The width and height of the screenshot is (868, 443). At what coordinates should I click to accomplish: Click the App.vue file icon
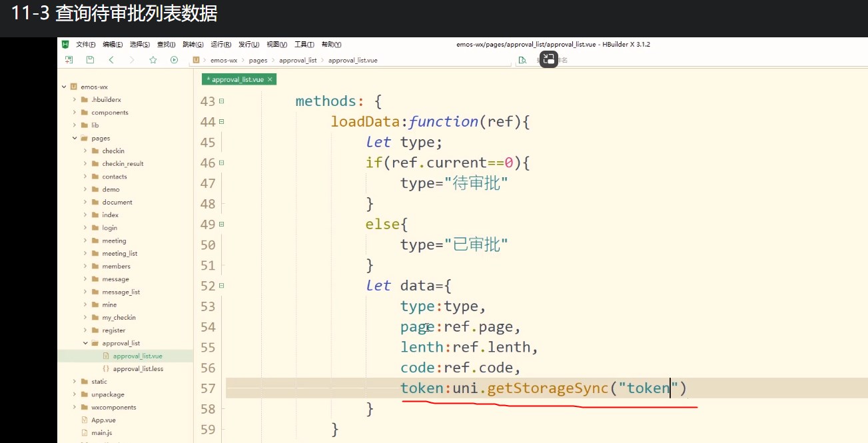85,420
